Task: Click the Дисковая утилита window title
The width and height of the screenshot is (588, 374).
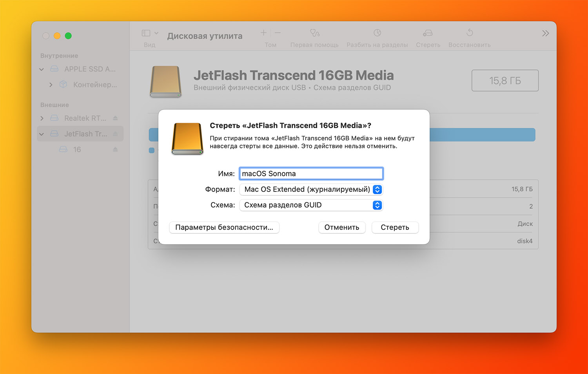Action: click(205, 36)
